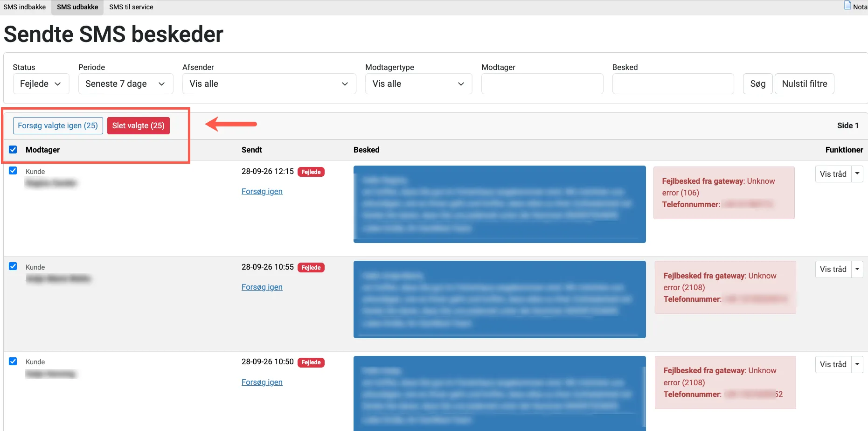Open Vis tråd arrow for 10:55 message
The image size is (868, 431).
[x=857, y=269]
